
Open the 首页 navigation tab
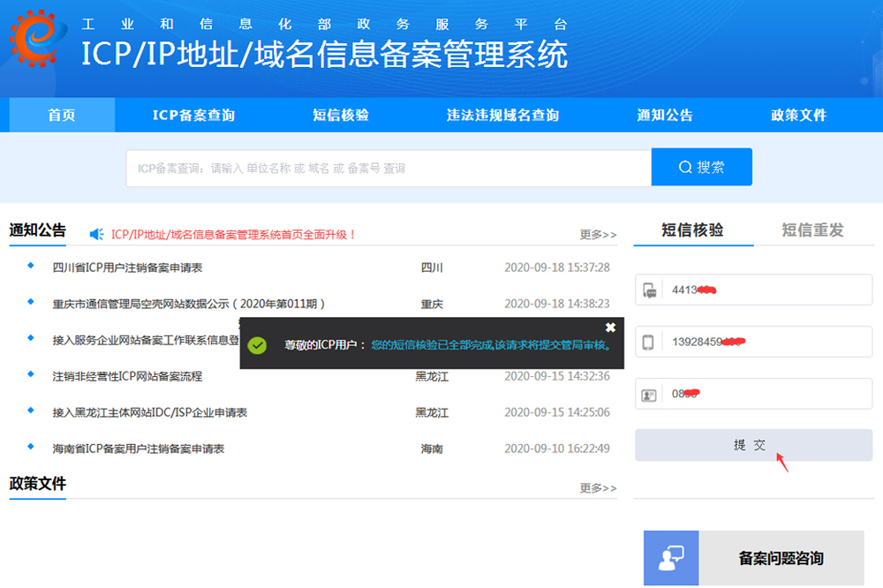coord(62,116)
